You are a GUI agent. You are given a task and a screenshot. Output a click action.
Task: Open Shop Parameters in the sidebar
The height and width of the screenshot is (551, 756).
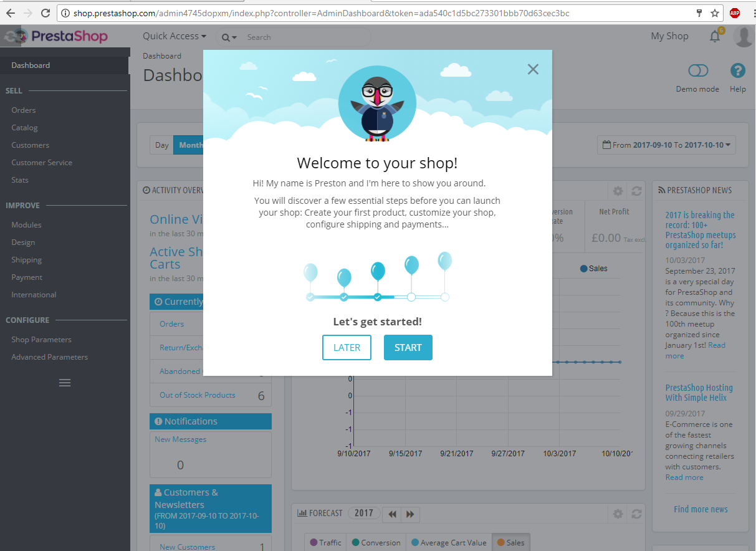pyautogui.click(x=41, y=340)
